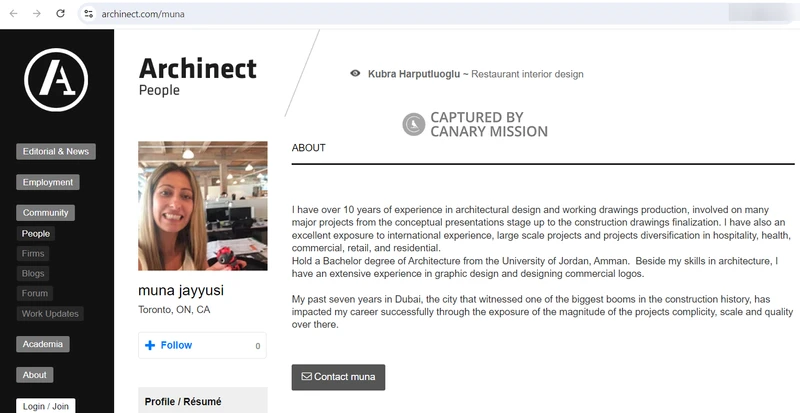800x413 pixels.
Task: Select Blogs in sidebar
Action: [33, 274]
